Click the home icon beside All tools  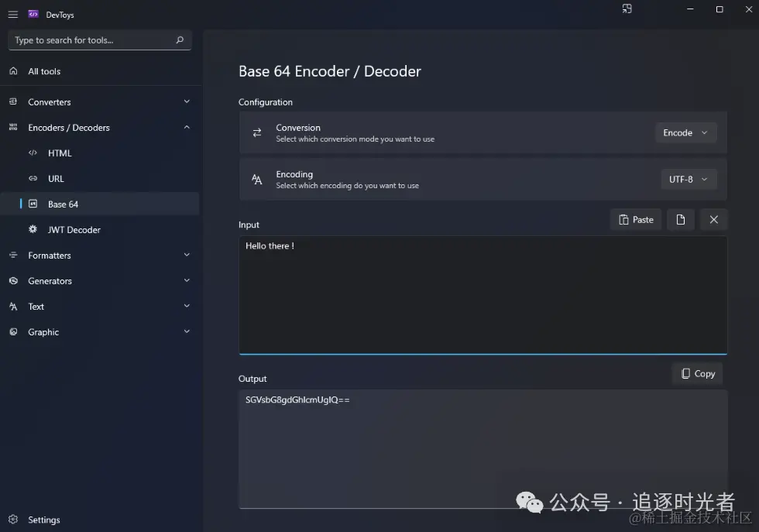(14, 71)
